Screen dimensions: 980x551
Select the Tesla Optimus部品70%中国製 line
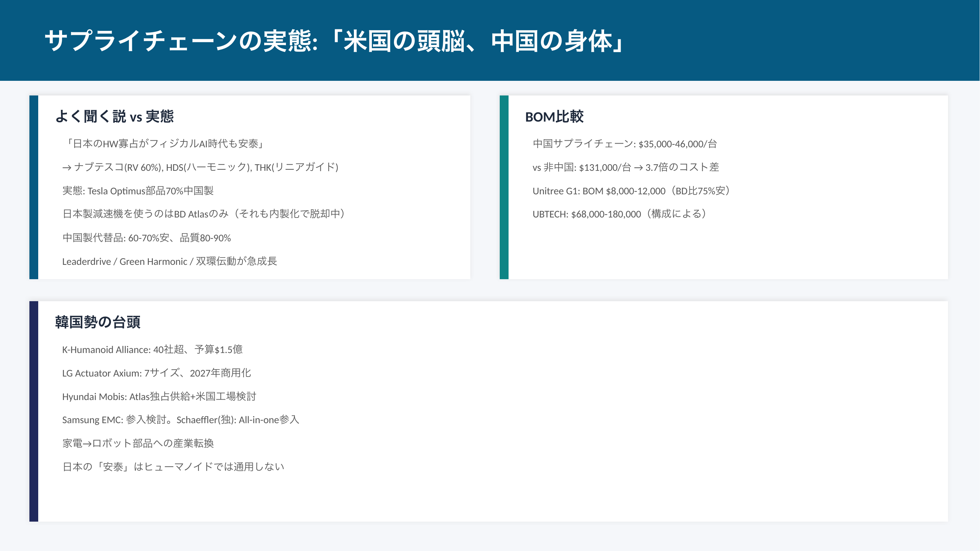pos(138,191)
